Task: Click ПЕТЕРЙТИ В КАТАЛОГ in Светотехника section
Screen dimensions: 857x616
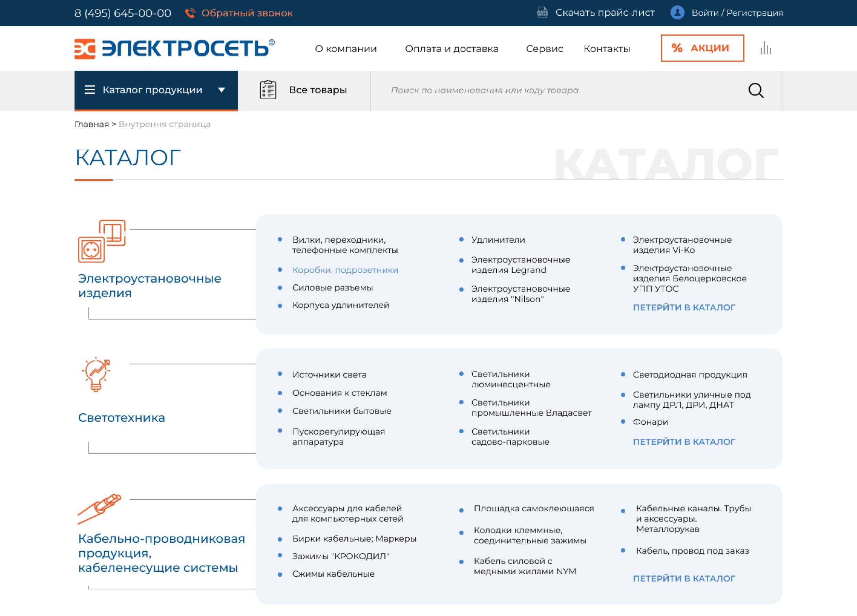Action: coord(684,441)
